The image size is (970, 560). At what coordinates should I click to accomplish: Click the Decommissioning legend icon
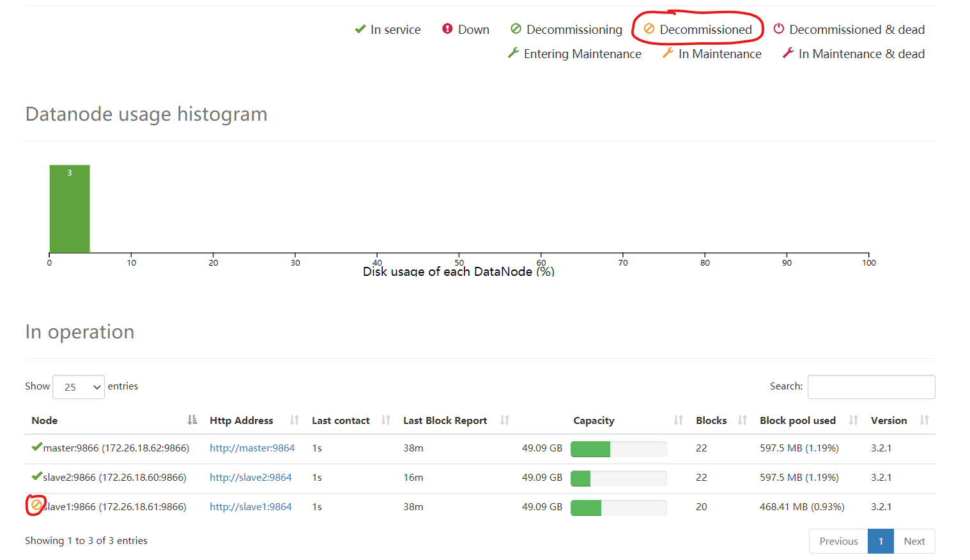pyautogui.click(x=516, y=29)
